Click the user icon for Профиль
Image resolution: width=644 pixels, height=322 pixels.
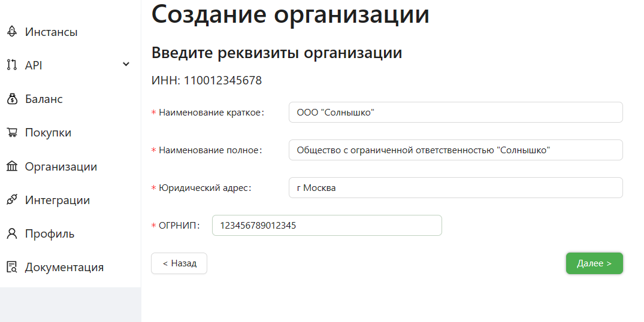pos(11,233)
